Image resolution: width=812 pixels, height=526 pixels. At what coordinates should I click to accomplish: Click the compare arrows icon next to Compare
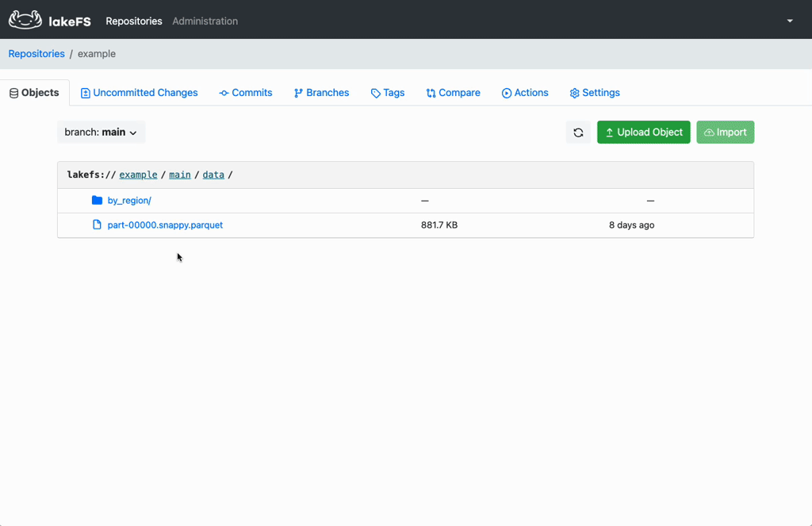pyautogui.click(x=430, y=93)
